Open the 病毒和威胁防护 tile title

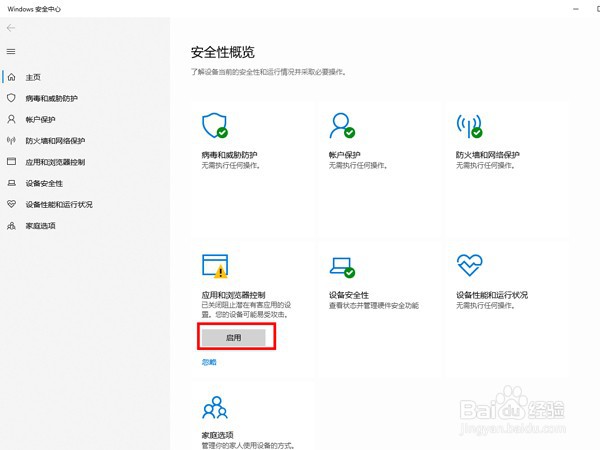230,155
